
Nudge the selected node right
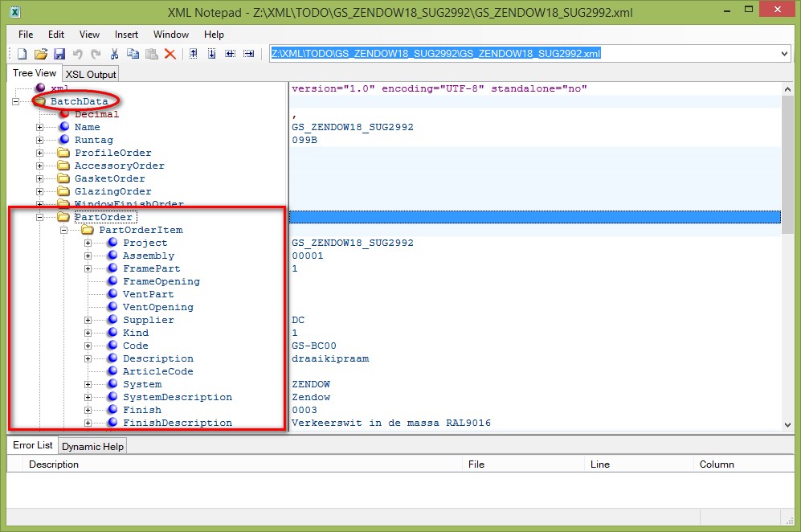249,54
